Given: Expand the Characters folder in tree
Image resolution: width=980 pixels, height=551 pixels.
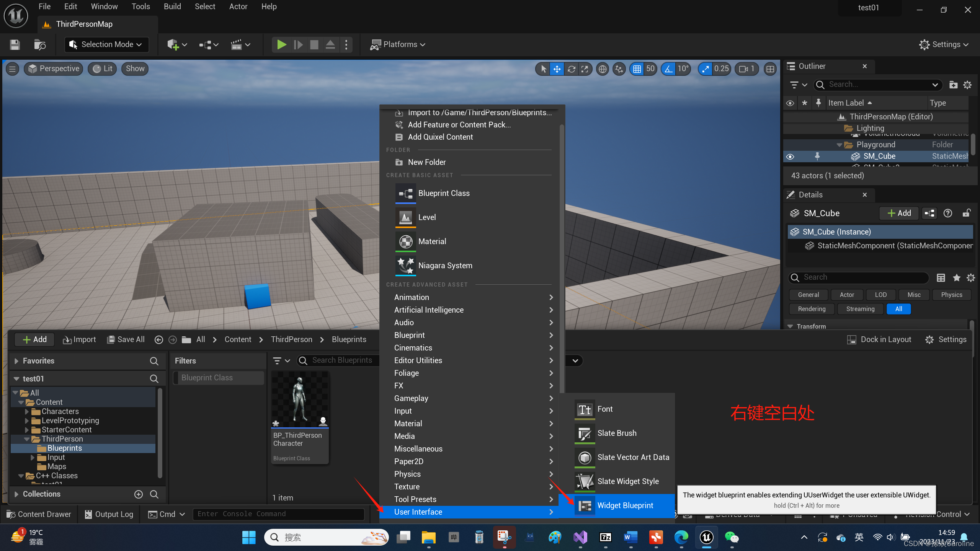Looking at the screenshot, I should 26,411.
